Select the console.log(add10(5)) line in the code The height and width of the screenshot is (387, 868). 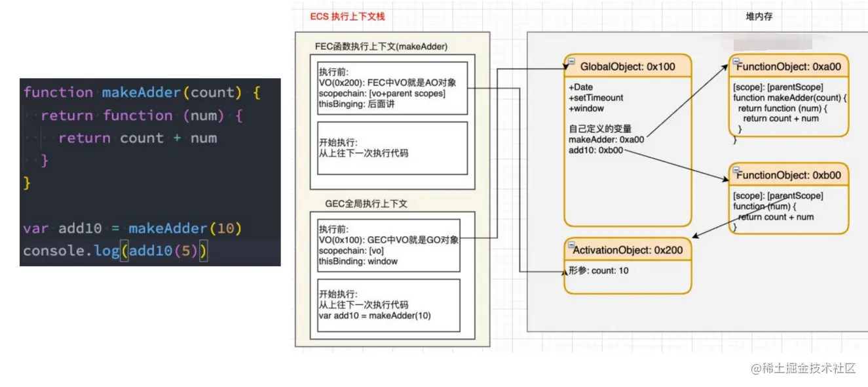pyautogui.click(x=115, y=251)
